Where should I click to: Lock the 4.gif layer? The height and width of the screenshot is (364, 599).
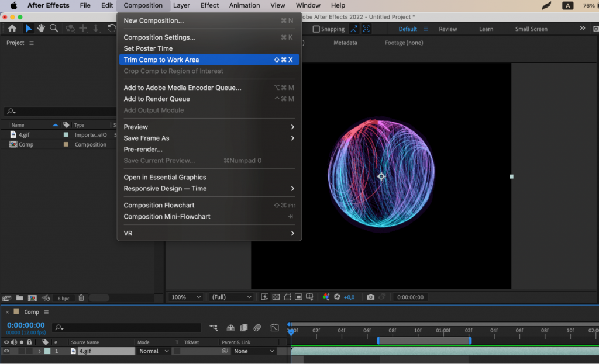29,351
